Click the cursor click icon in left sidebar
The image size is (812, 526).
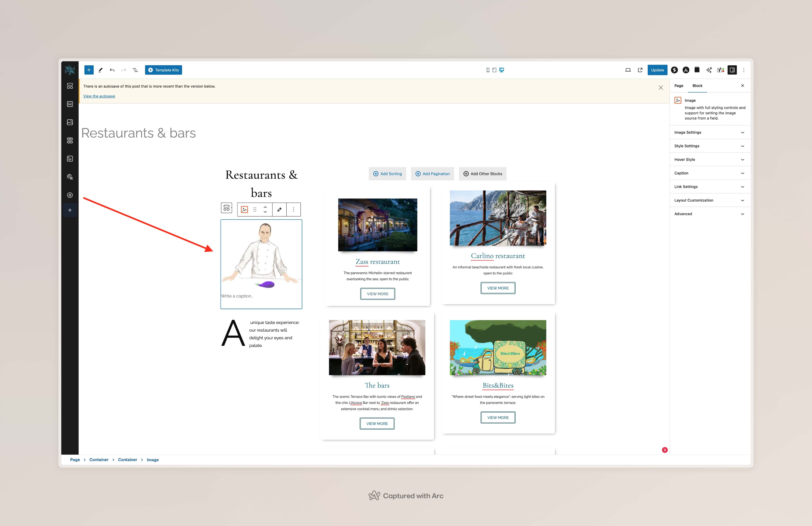tap(70, 177)
